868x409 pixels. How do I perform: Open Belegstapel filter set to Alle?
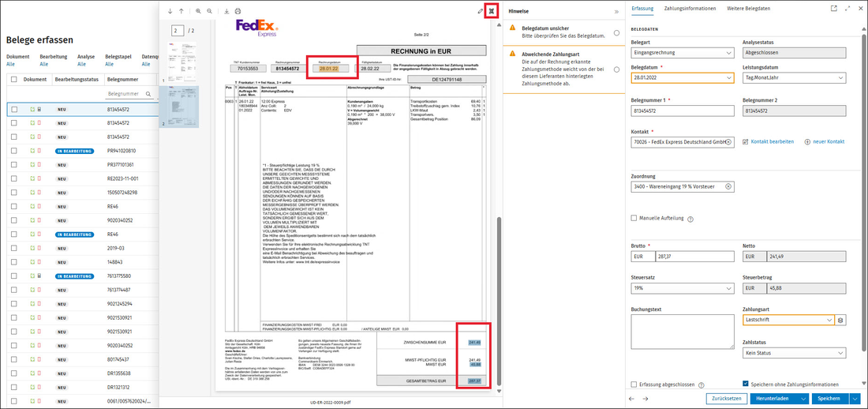(109, 64)
